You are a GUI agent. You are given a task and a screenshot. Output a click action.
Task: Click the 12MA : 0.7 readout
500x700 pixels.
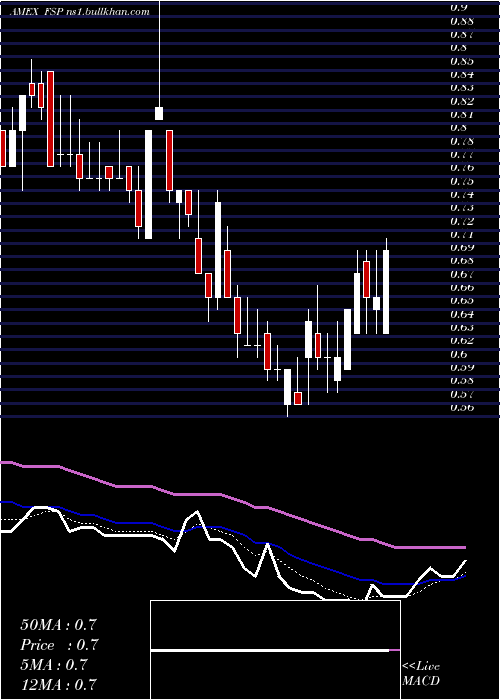tap(58, 684)
